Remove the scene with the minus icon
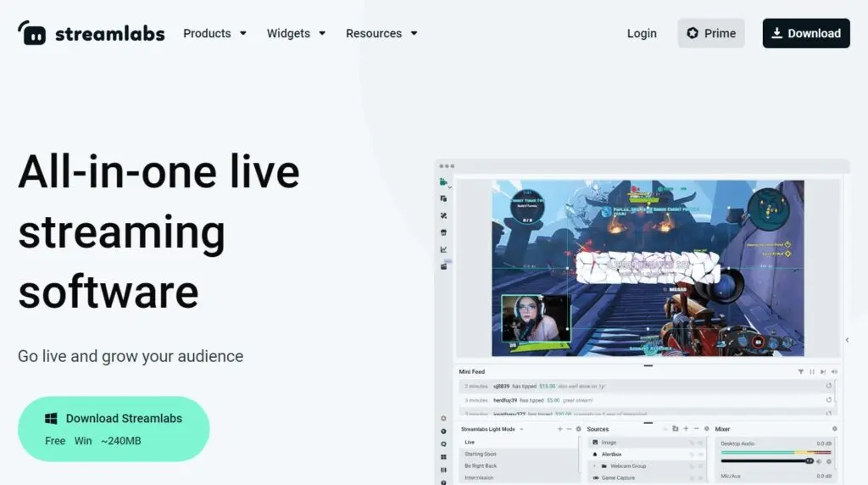Image resolution: width=868 pixels, height=485 pixels. (x=569, y=429)
